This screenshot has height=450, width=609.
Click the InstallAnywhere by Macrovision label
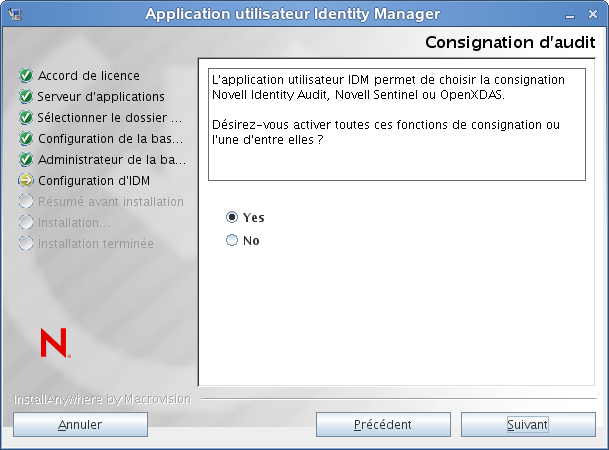tap(102, 399)
